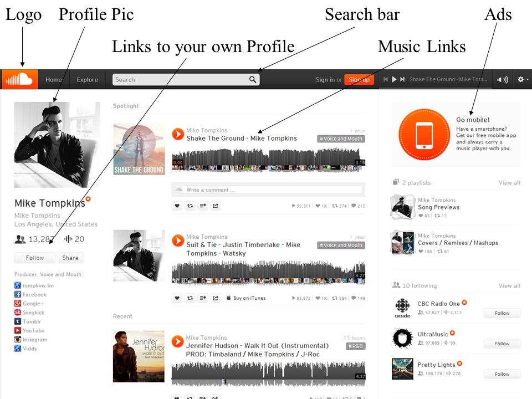
Task: Click the Write a comment field
Action: (x=268, y=190)
